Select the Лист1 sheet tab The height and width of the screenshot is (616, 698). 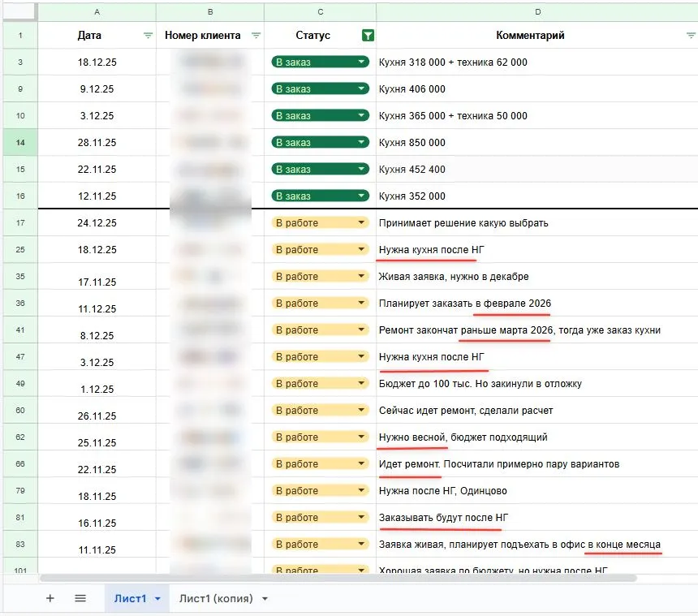pyautogui.click(x=130, y=599)
